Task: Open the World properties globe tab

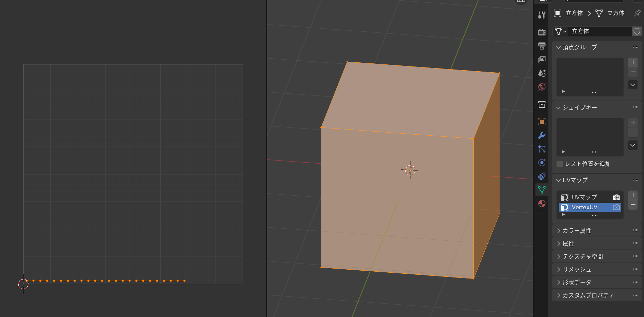Action: coord(542,87)
